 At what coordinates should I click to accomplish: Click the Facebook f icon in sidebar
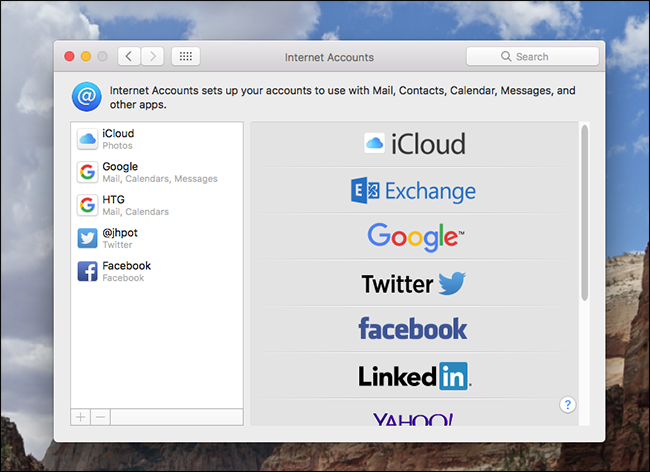pos(87,271)
